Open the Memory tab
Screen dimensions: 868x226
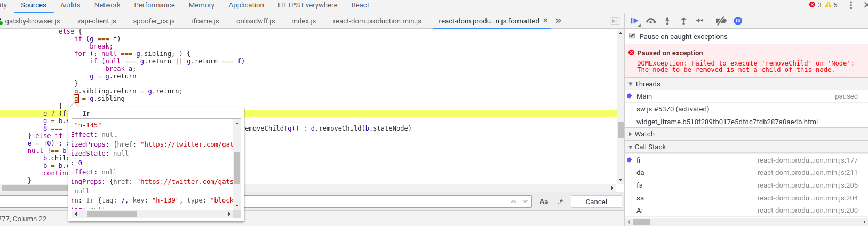tap(202, 5)
